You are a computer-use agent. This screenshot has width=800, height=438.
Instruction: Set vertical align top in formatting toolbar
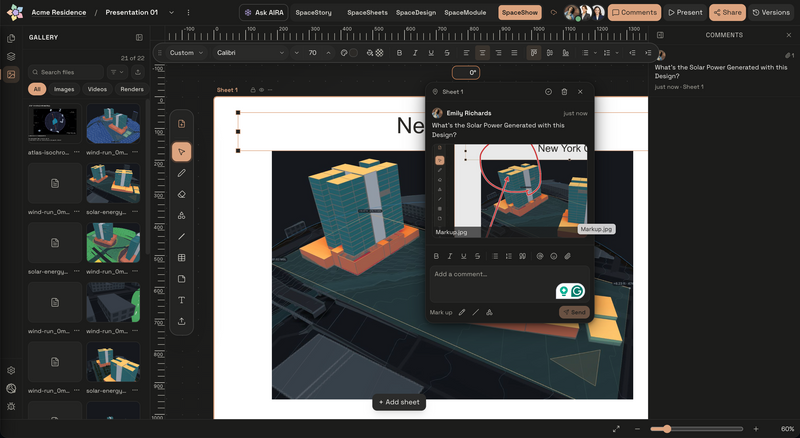(534, 53)
